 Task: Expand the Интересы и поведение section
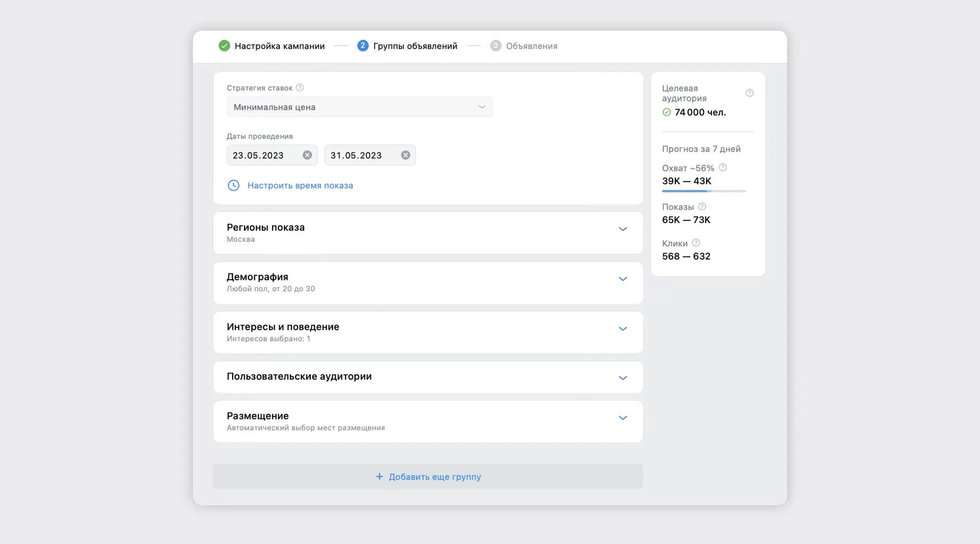tap(623, 329)
